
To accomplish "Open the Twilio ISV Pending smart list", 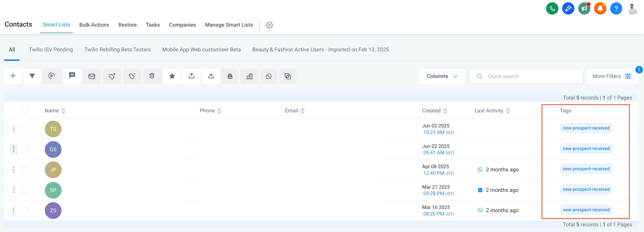I will pyautogui.click(x=51, y=49).
